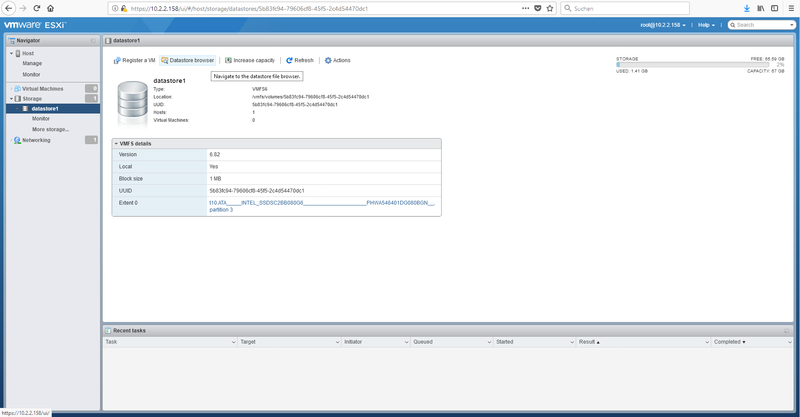Sort tasks by Completed column
The image size is (800, 417).
[729, 342]
